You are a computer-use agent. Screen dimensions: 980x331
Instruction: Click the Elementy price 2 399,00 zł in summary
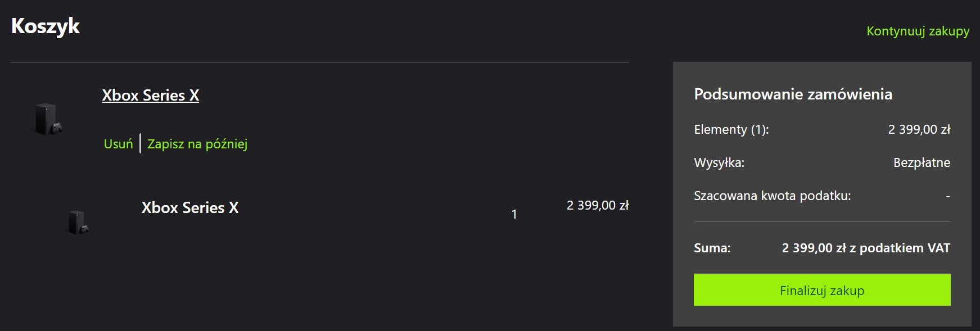[919, 129]
